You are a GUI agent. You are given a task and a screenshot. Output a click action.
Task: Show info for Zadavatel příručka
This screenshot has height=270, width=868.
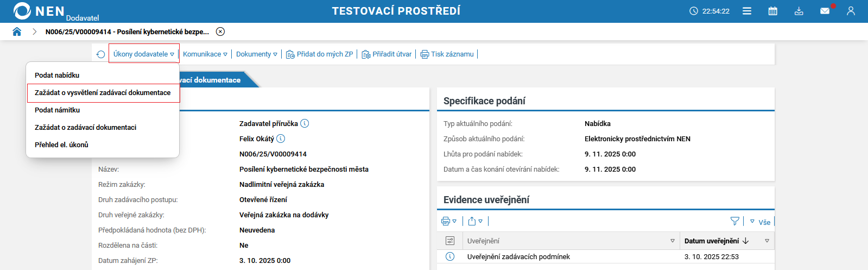pos(305,123)
